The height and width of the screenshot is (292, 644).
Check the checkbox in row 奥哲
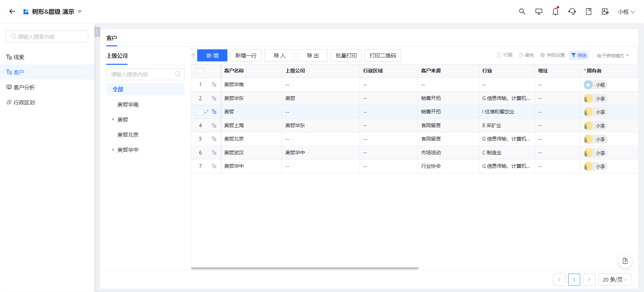[200, 112]
